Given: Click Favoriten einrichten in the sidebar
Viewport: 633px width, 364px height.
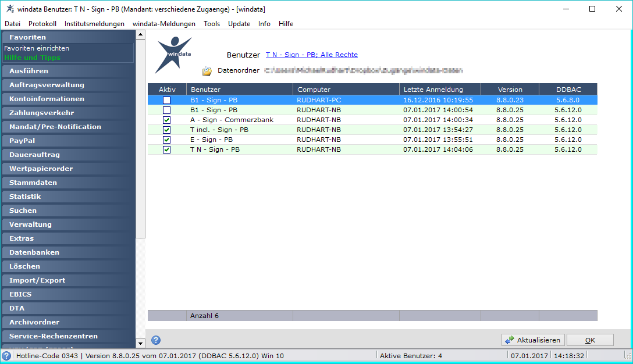Looking at the screenshot, I should (x=37, y=48).
